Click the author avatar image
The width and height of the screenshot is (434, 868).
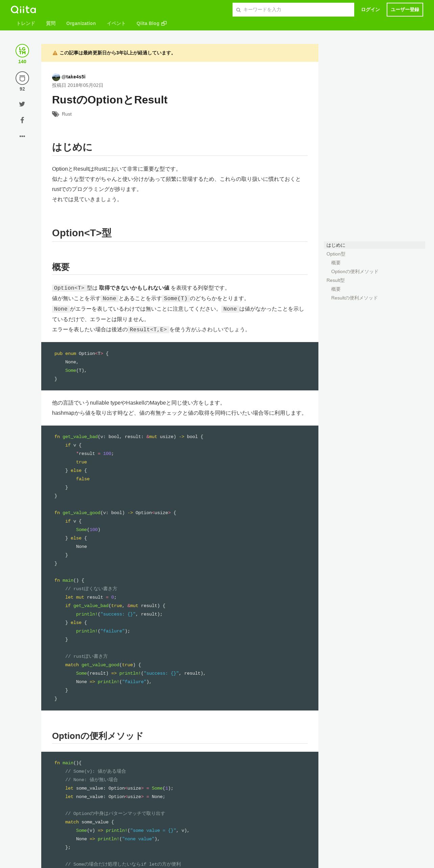(56, 77)
